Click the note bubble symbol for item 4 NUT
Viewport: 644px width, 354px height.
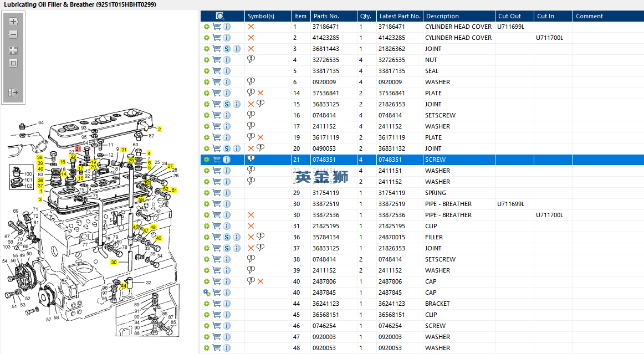251,59
